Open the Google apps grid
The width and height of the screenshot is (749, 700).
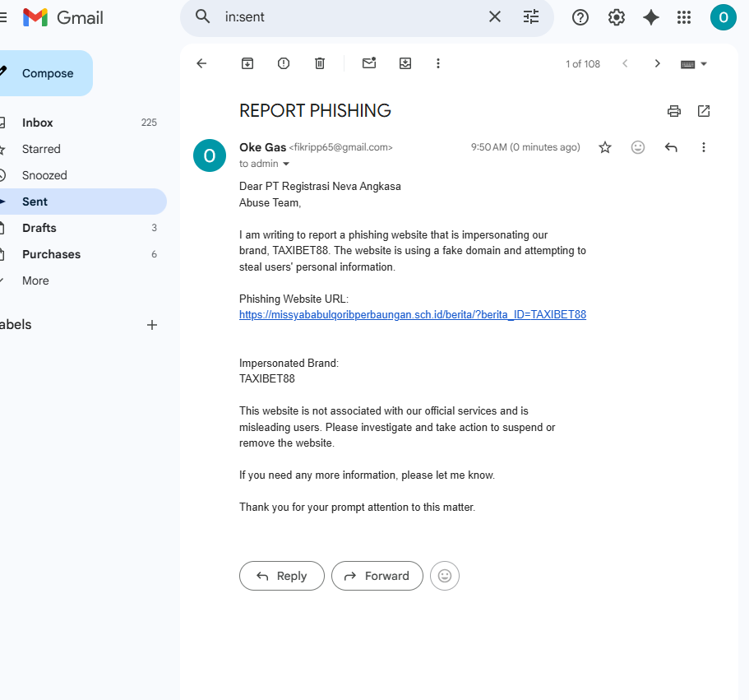pos(684,17)
